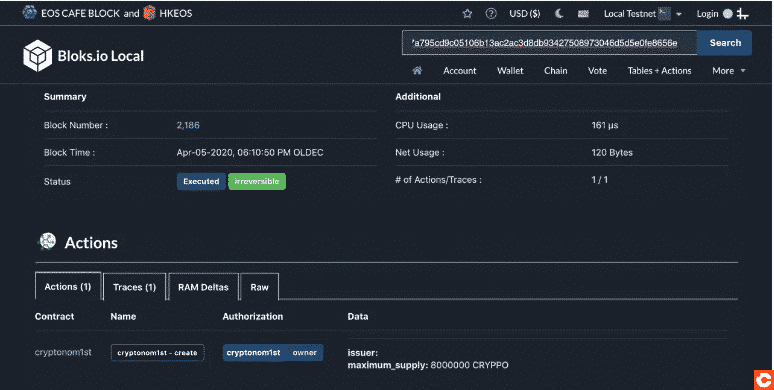Click the cryptonom1st owner authorization badge
This screenshot has width=774, height=390.
273,352
